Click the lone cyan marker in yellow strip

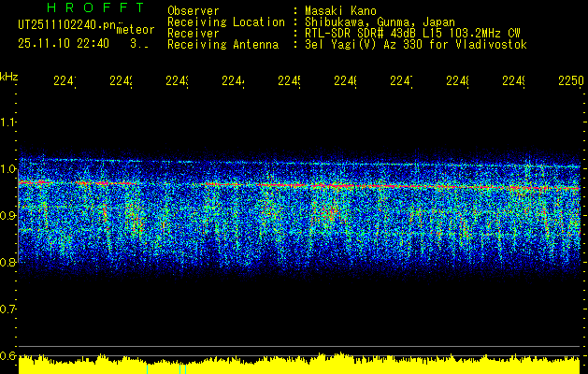[147, 368]
